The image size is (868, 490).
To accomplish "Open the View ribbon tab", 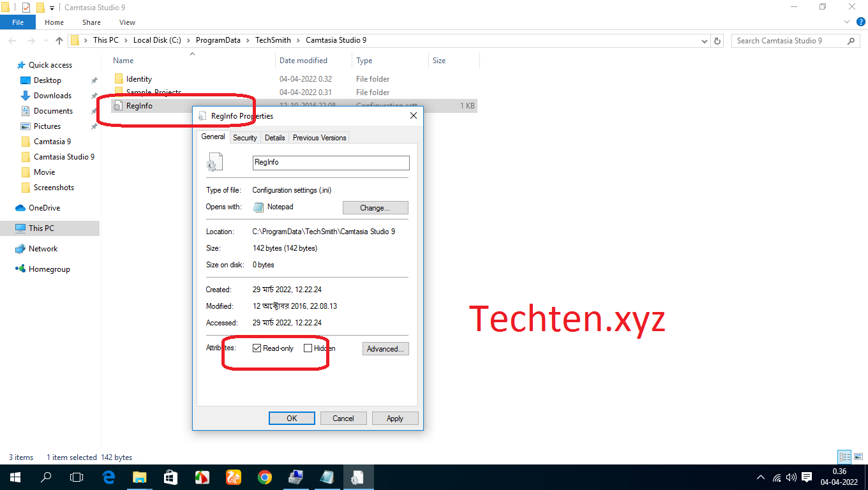I will point(127,22).
